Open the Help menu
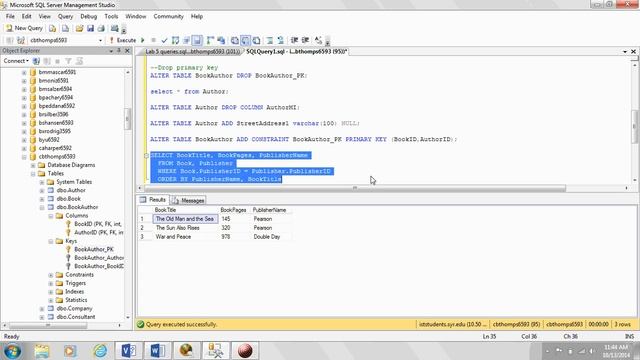 pyautogui.click(x=197, y=16)
